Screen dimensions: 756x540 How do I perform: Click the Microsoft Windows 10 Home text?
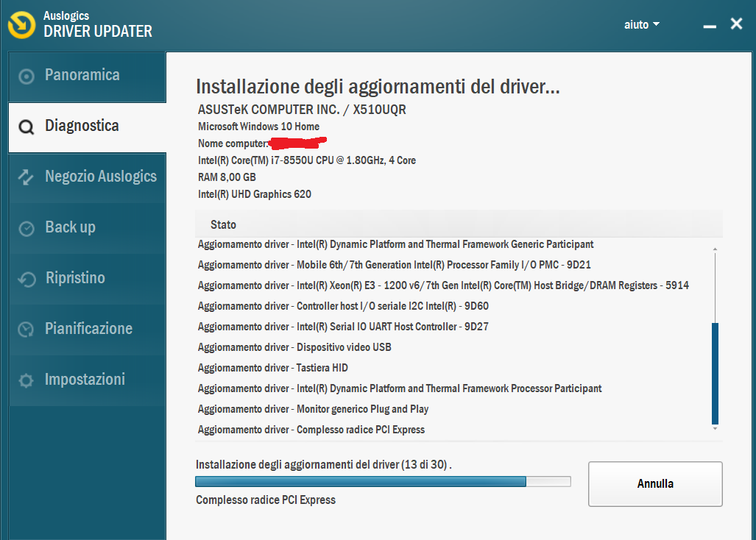click(258, 127)
